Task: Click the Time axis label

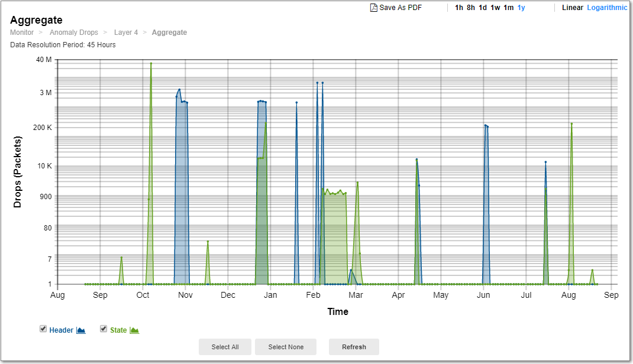Action: pos(338,311)
